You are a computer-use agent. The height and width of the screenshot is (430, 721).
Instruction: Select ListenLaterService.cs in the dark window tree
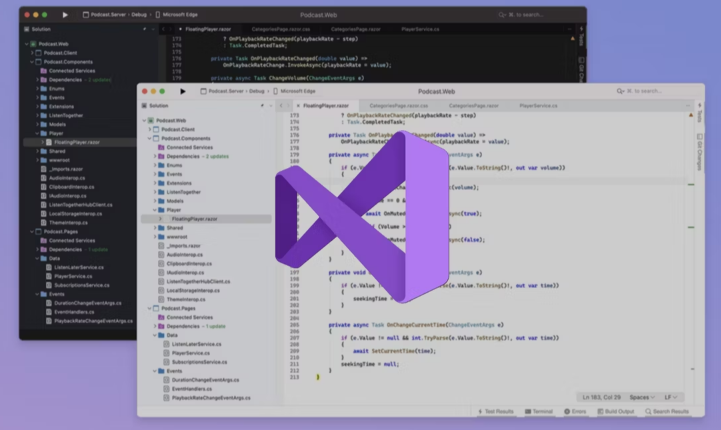(79, 267)
